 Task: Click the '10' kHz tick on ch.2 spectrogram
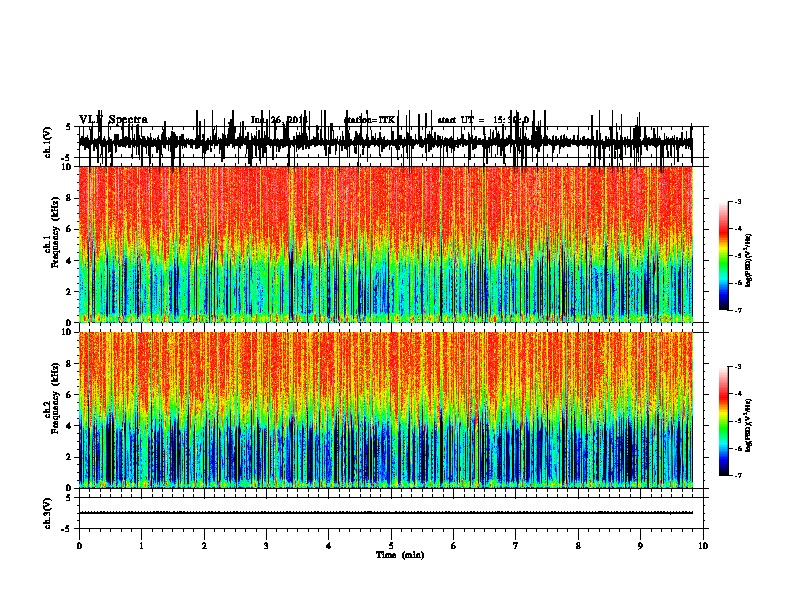67,332
